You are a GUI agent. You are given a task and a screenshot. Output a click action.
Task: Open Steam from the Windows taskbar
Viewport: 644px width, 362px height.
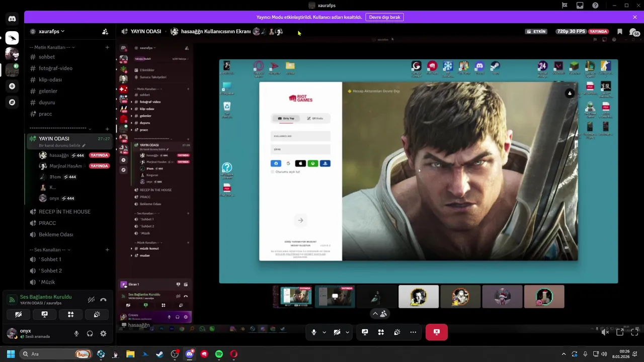click(159, 354)
